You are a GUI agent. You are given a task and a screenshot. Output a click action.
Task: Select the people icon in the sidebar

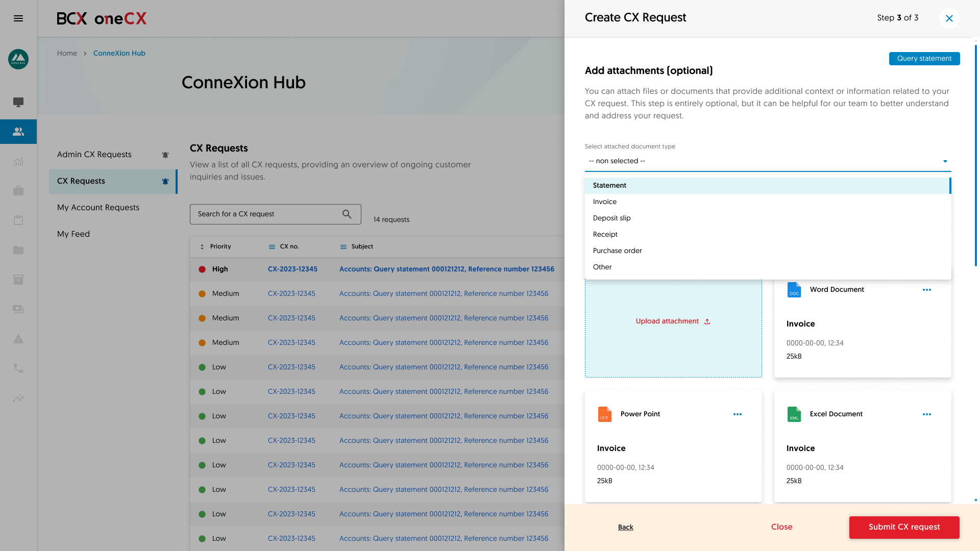18,131
